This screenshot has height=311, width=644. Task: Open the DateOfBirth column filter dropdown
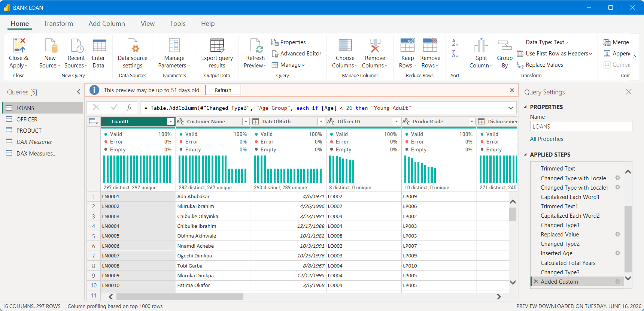[321, 121]
